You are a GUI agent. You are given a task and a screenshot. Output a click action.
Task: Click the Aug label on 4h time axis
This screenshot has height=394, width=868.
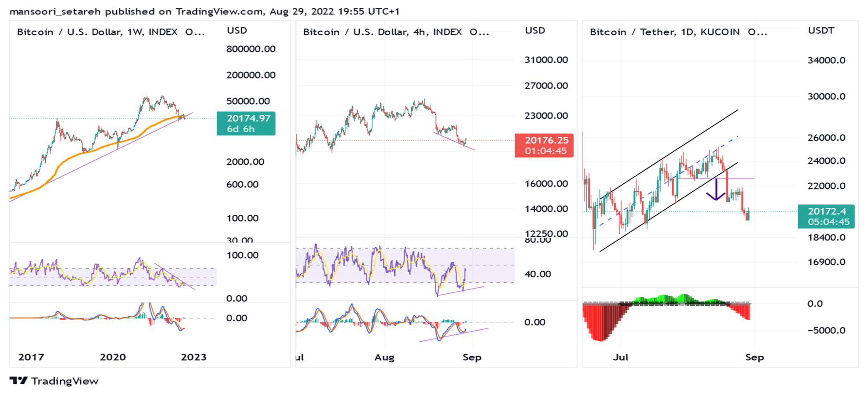tap(384, 357)
